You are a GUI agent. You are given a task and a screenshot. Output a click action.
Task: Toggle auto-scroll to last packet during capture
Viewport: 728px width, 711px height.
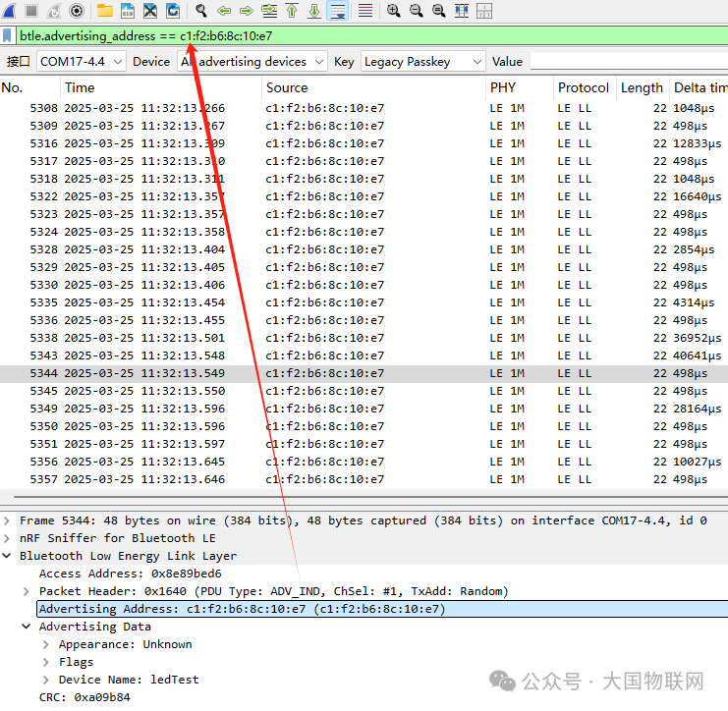tap(338, 10)
